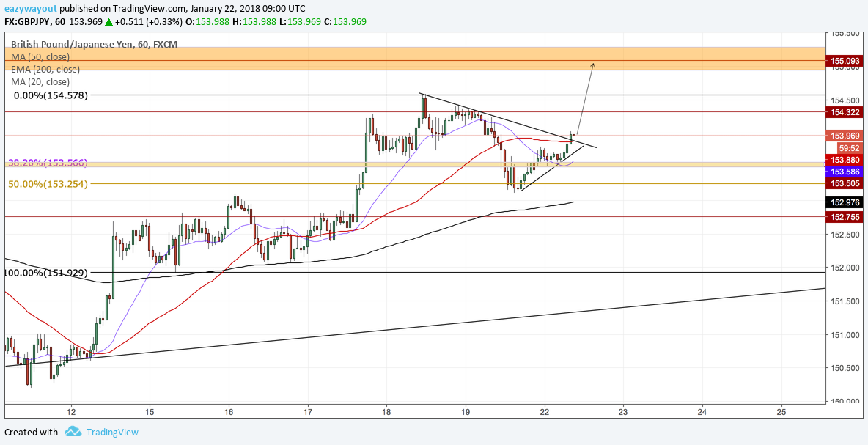Click date 12 on the time axis
Viewport: 868px width, 445px height.
click(71, 412)
